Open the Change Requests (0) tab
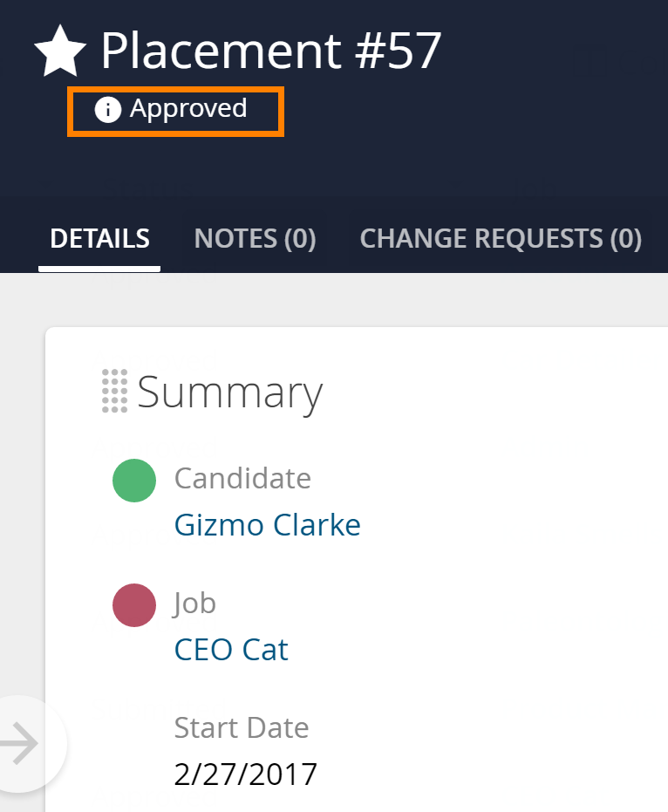The height and width of the screenshot is (812, 668). [501, 239]
